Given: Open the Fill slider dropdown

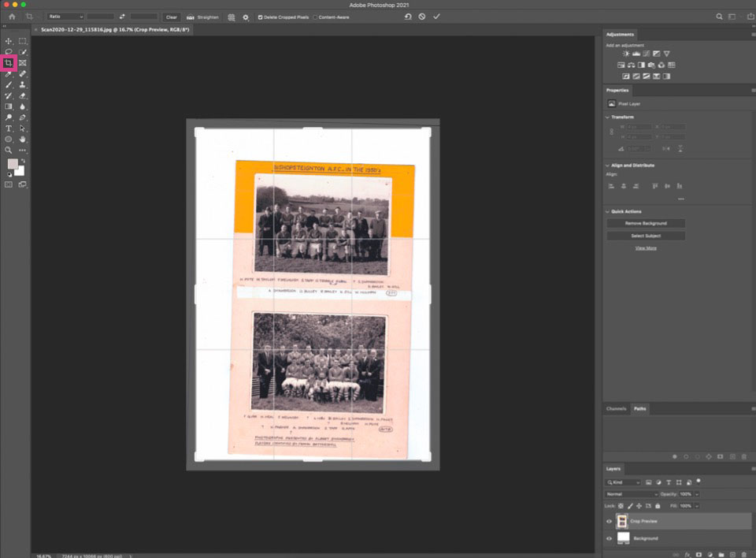Looking at the screenshot, I should click(x=697, y=506).
